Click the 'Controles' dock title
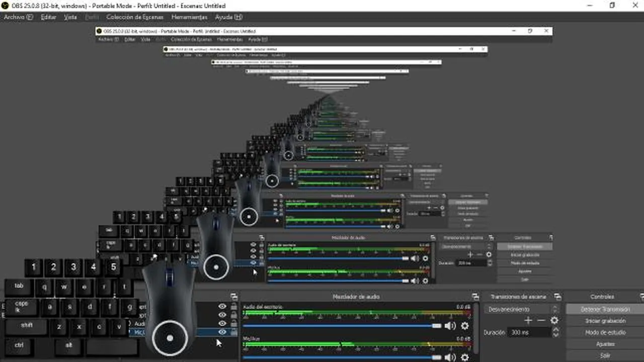The width and height of the screenshot is (644, 362). 602,297
